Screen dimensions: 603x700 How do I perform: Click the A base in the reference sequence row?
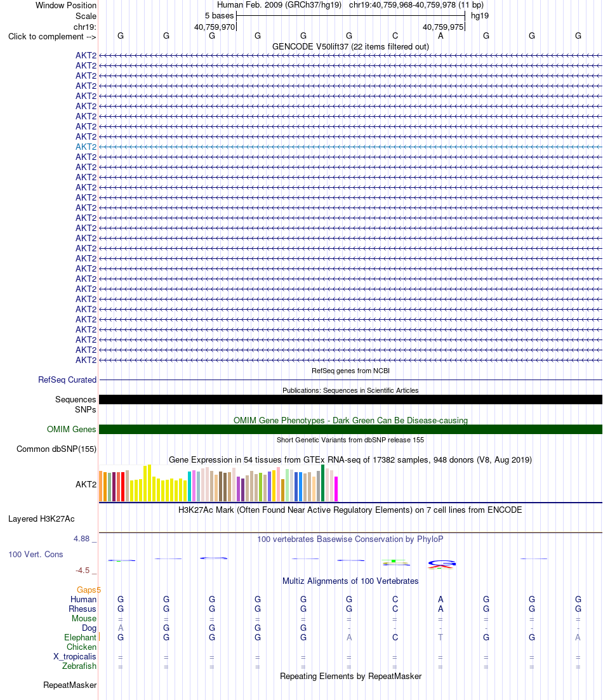pyautogui.click(x=441, y=36)
